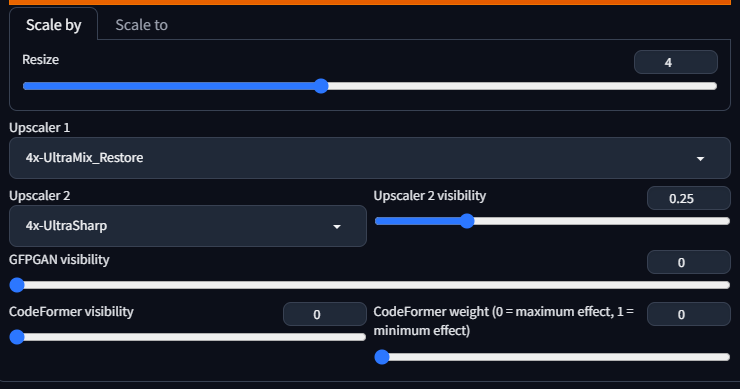This screenshot has width=740, height=389.
Task: Click the CodeFormer weight slider handle
Action: click(382, 357)
